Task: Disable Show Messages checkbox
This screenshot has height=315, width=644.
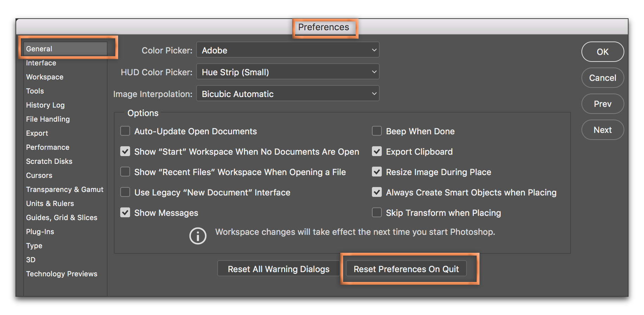Action: point(125,213)
